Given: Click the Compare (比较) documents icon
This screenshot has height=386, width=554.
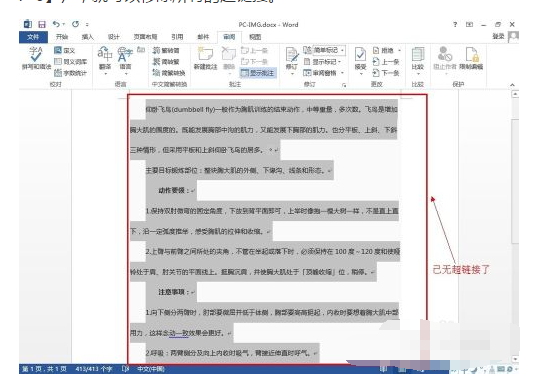Looking at the screenshot, I should 418,55.
